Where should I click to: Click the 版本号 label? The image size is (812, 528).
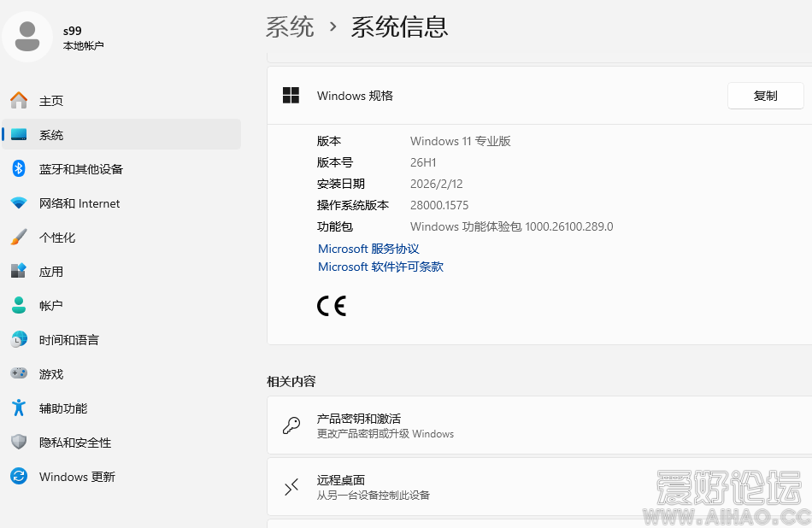(x=335, y=162)
